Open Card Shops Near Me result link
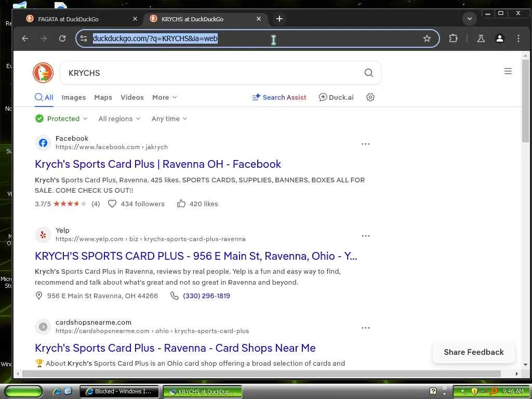This screenshot has width=532, height=399. click(x=175, y=348)
